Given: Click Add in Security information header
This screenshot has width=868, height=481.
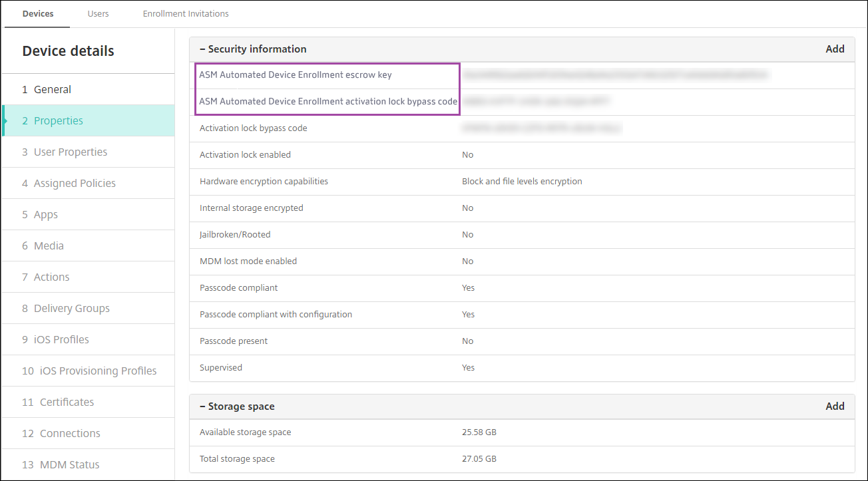Looking at the screenshot, I should coord(835,49).
